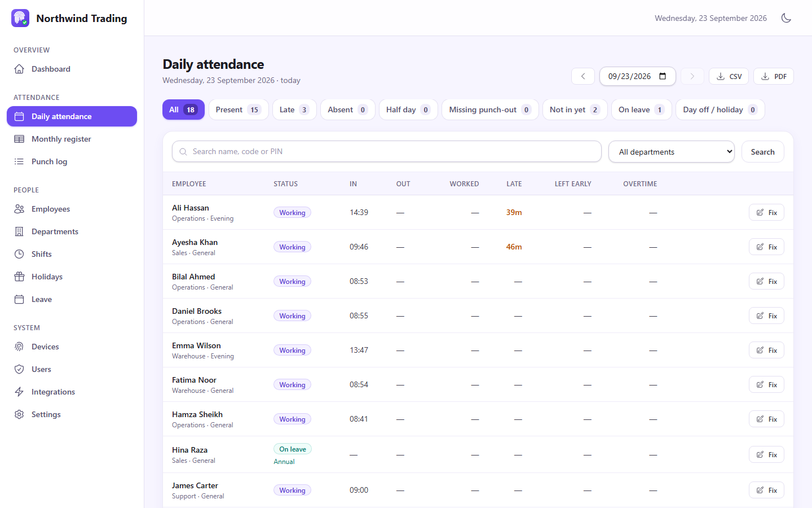Image resolution: width=812 pixels, height=508 pixels.
Task: Focus the name, code or PIN search field
Action: click(386, 151)
